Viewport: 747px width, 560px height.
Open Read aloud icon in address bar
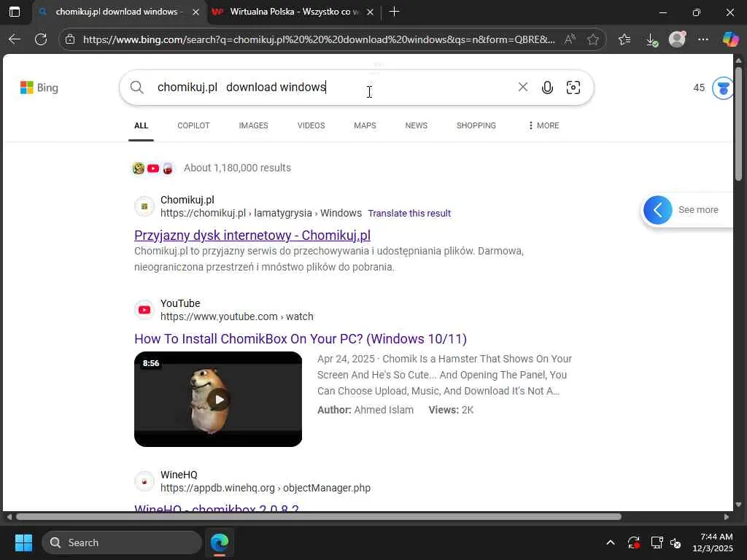click(570, 39)
